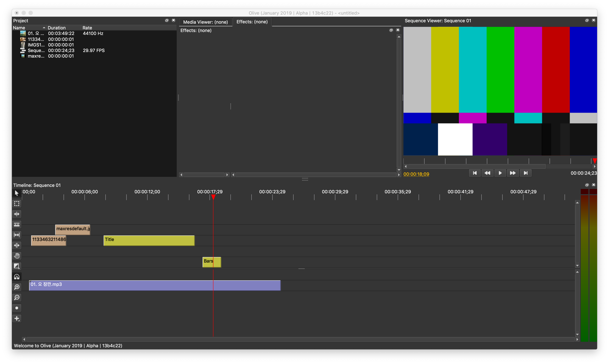Click the current timecode 00:00:18;09
Image resolution: width=609 pixels, height=364 pixels.
416,174
